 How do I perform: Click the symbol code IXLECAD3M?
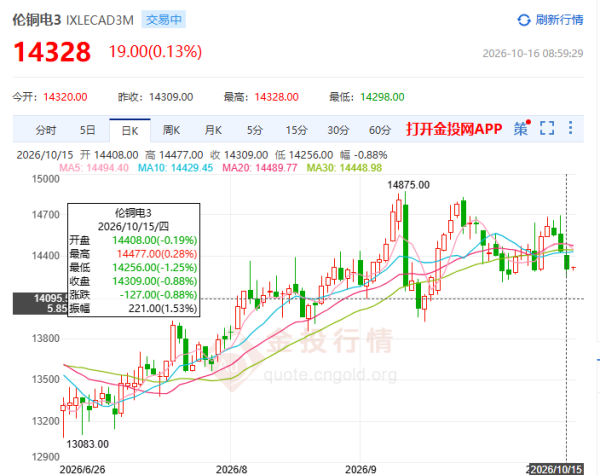tap(100, 20)
